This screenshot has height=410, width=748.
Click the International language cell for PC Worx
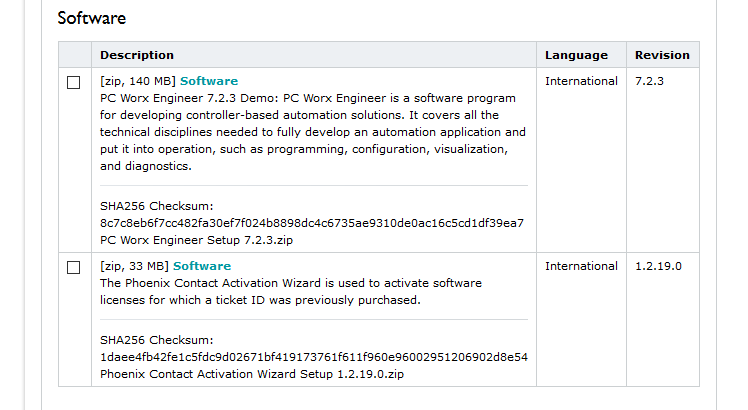(x=582, y=81)
